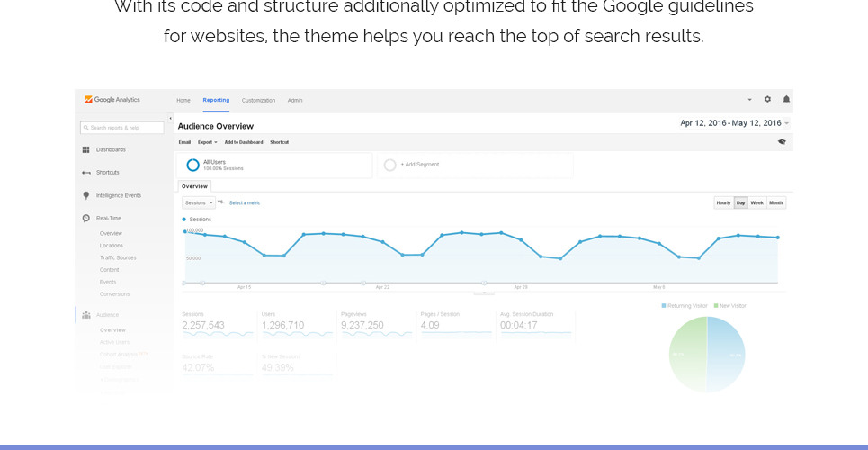Switch the graph to Month view

point(776,203)
